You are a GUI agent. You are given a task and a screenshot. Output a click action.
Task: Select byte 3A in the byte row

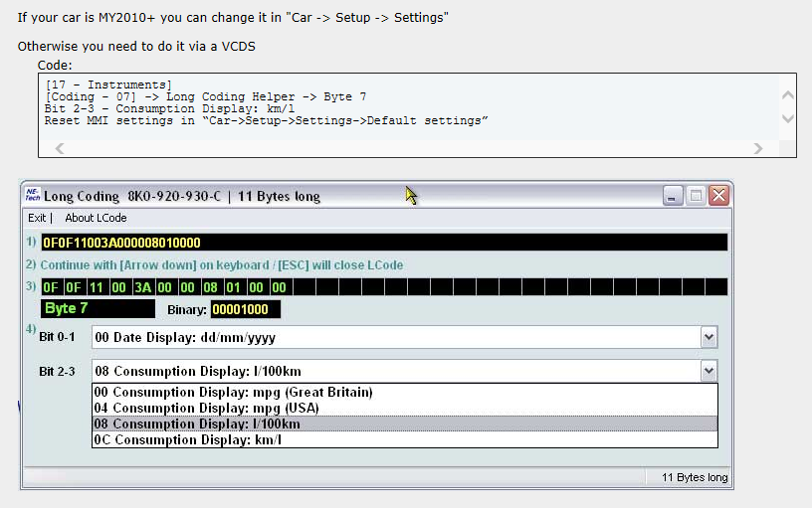pos(143,287)
